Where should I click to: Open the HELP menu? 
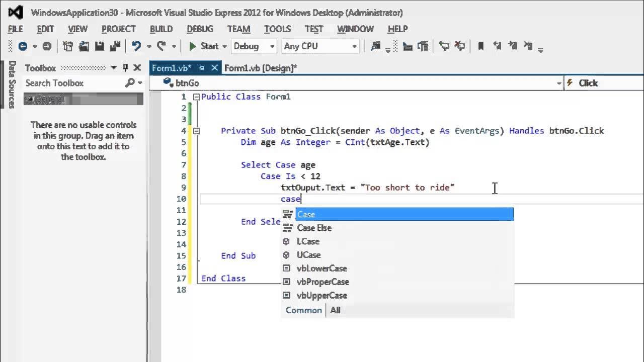point(397,29)
